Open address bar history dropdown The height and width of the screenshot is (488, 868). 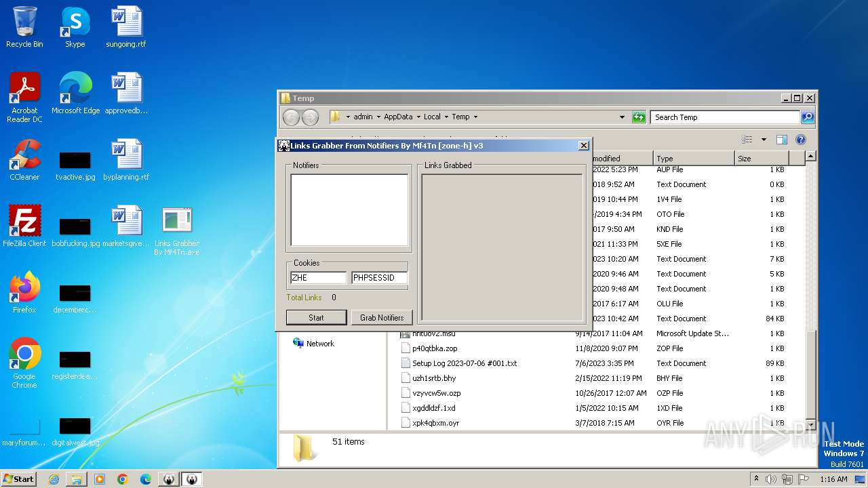(x=622, y=117)
